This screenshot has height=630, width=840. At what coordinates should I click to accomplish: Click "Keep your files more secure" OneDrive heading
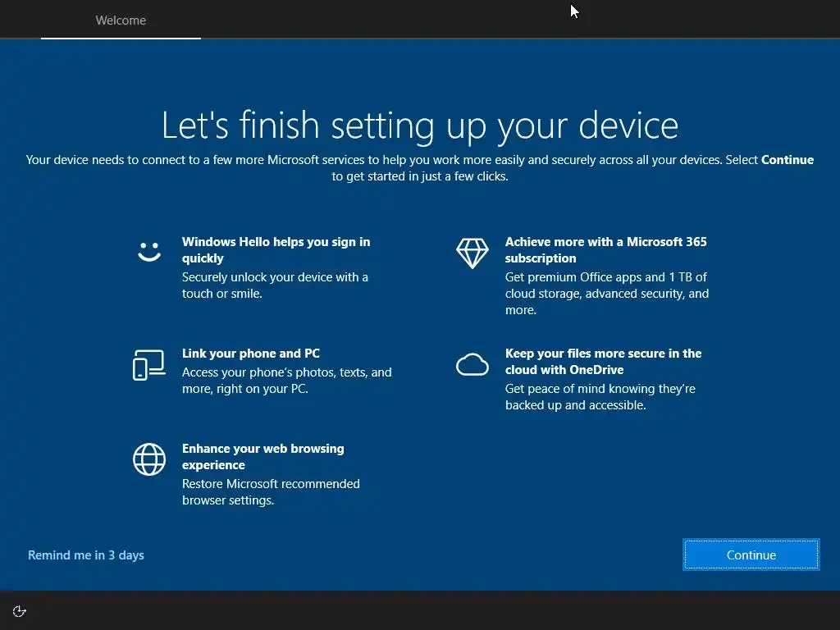point(603,362)
